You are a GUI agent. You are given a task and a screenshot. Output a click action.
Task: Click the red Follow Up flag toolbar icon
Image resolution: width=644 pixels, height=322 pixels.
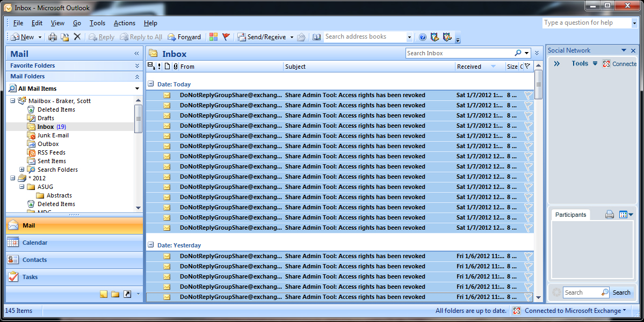point(226,37)
